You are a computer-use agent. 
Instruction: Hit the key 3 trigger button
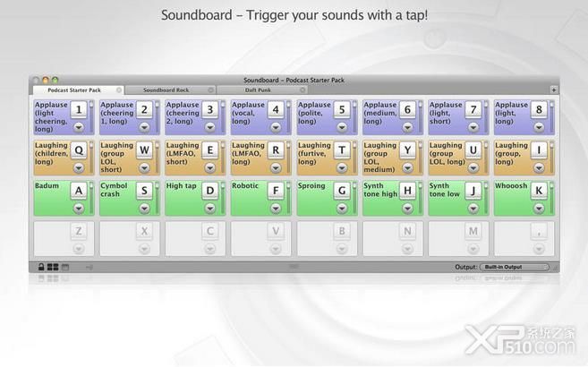(x=210, y=110)
